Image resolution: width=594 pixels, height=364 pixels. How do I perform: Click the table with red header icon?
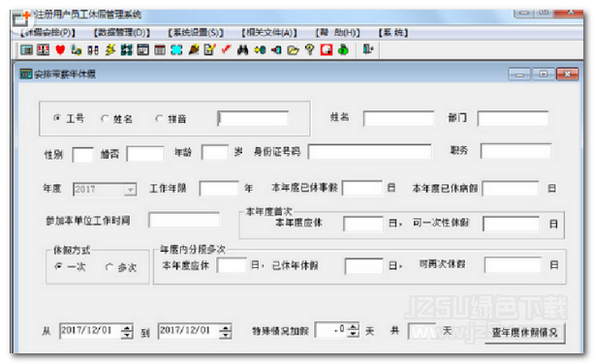[160, 50]
